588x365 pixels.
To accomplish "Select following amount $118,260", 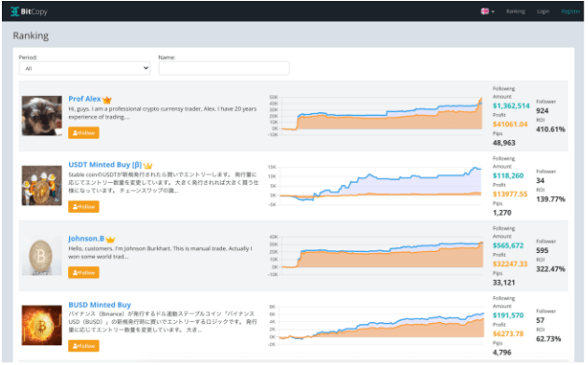I will tap(508, 175).
